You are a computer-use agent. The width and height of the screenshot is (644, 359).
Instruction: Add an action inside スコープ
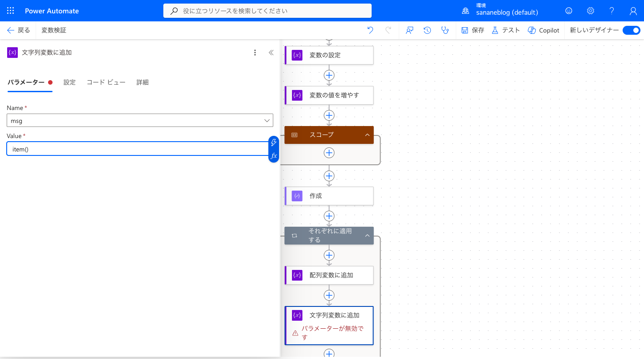point(329,153)
